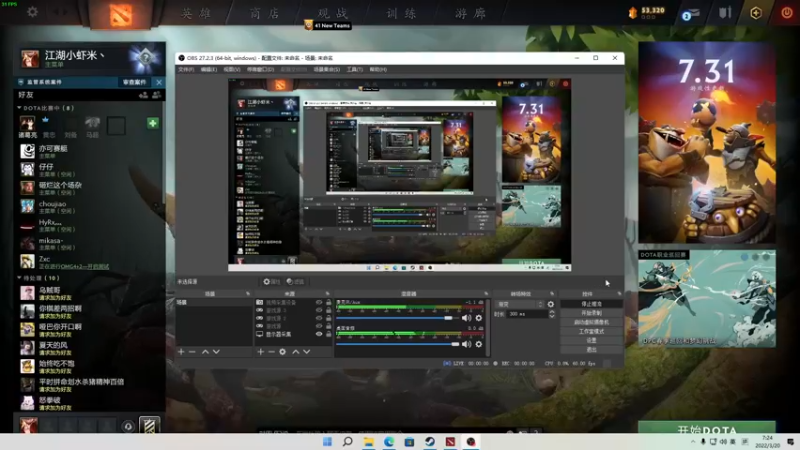Image resolution: width=800 pixels, height=450 pixels.
Task: Click the Play DOTA button
Action: point(707,428)
